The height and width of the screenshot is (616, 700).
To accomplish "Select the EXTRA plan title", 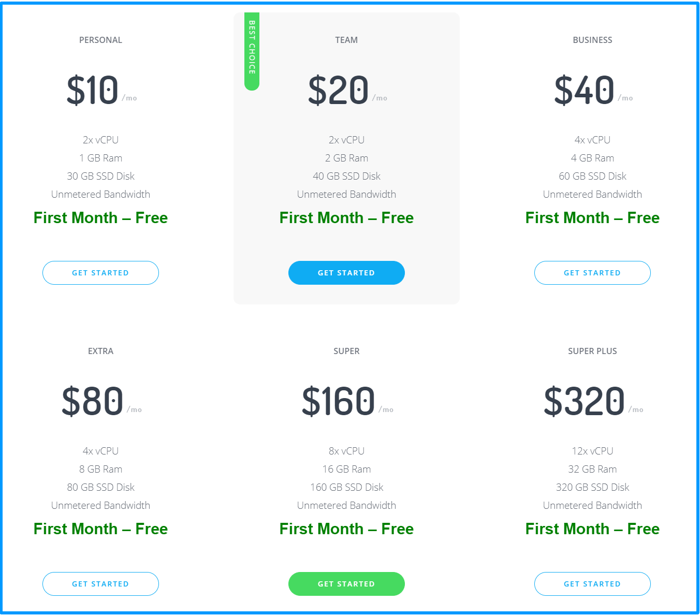I will (100, 351).
